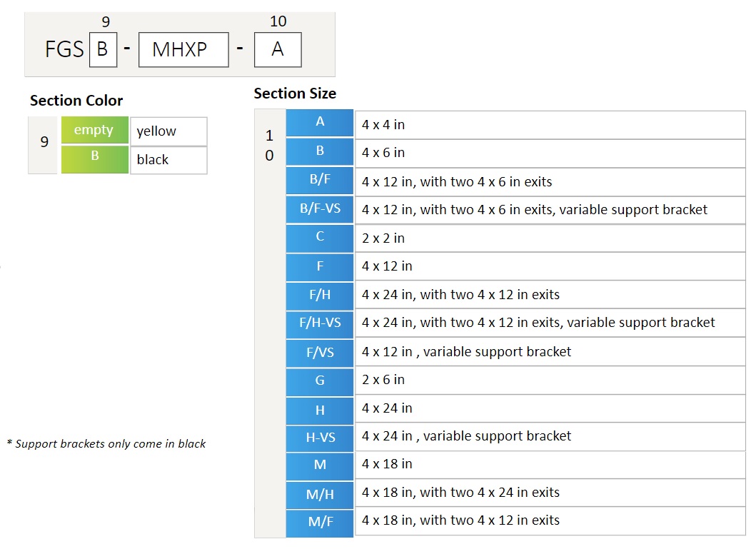Click the 'black' color description cell
This screenshot has width=756, height=549.
tap(168, 160)
